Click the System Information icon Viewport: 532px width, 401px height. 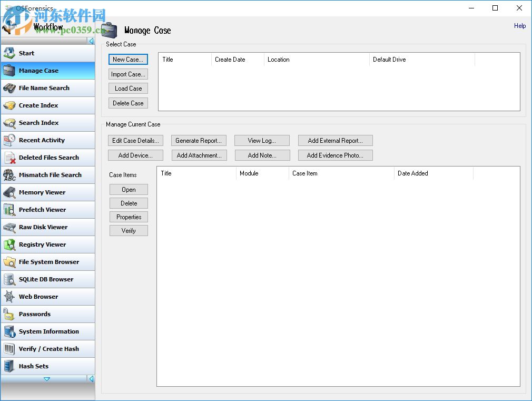[9, 331]
